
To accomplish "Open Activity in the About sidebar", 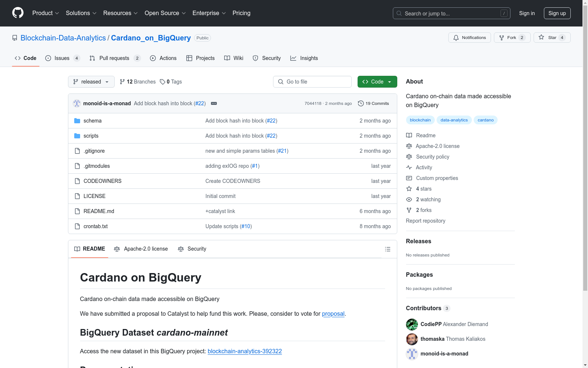I will tap(419, 167).
